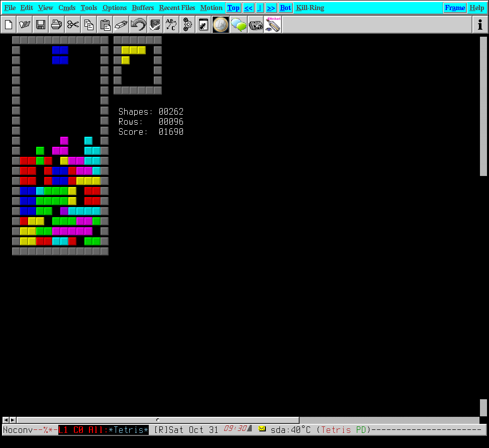This screenshot has width=489, height=448.
Task: Click the 'sda:40°C' temperature readout
Action: [290, 430]
